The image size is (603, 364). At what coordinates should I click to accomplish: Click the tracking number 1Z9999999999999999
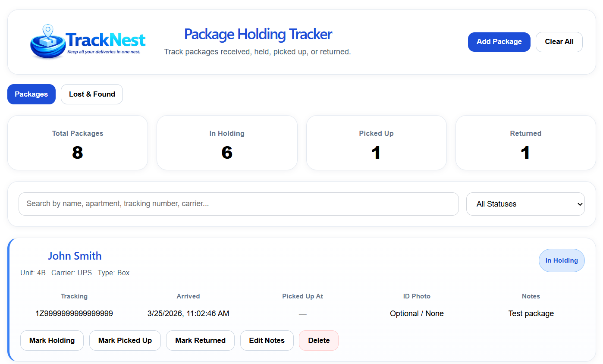pyautogui.click(x=74, y=314)
